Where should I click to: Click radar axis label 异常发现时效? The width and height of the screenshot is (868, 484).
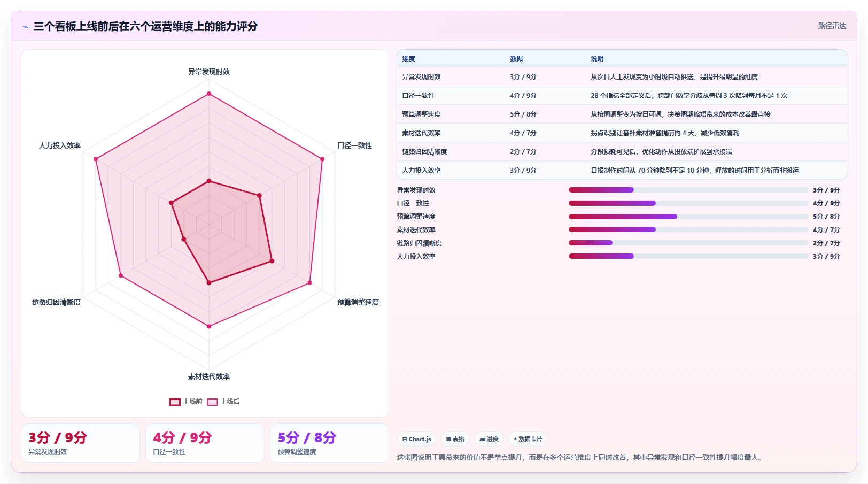[x=209, y=72]
